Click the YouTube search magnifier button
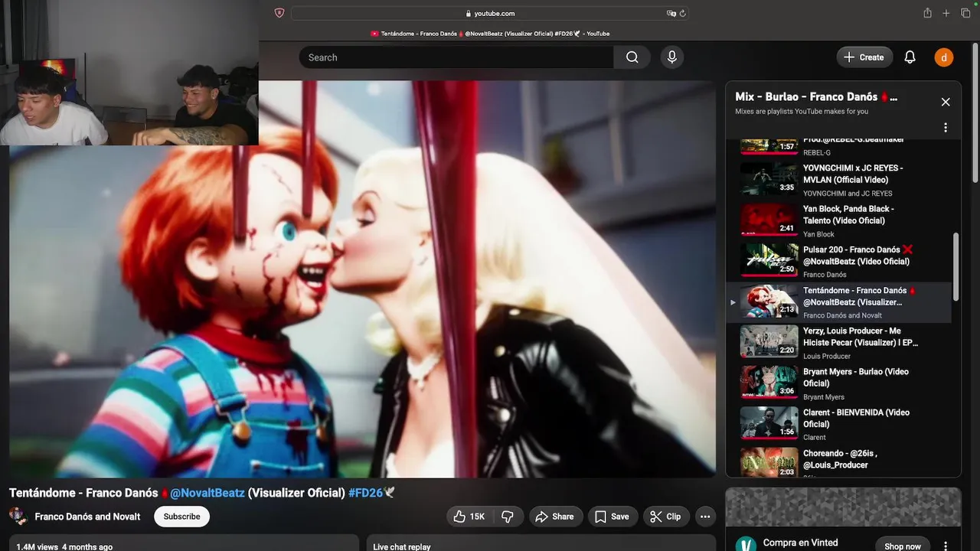Viewport: 980px width, 551px height. [x=632, y=57]
